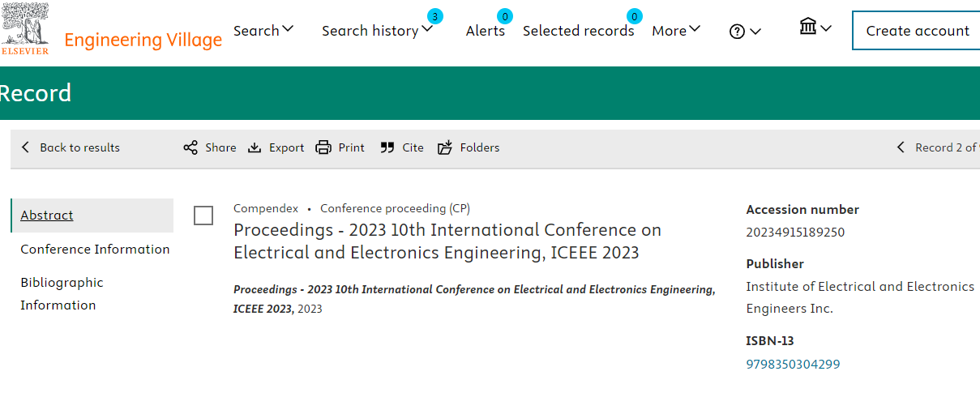This screenshot has height=397, width=980.
Task: Expand the help menu chevron
Action: (755, 32)
